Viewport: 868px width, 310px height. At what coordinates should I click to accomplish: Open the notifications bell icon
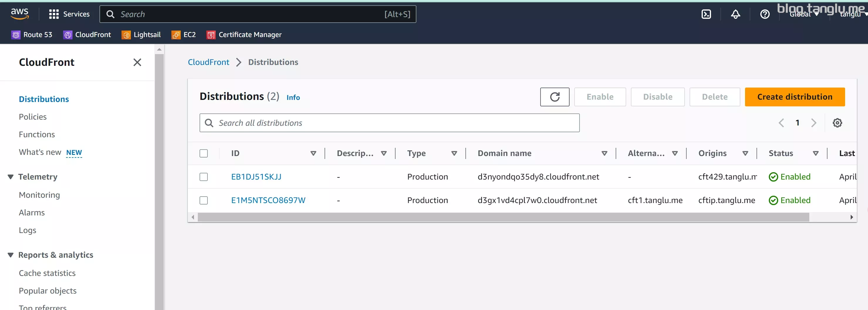[735, 14]
